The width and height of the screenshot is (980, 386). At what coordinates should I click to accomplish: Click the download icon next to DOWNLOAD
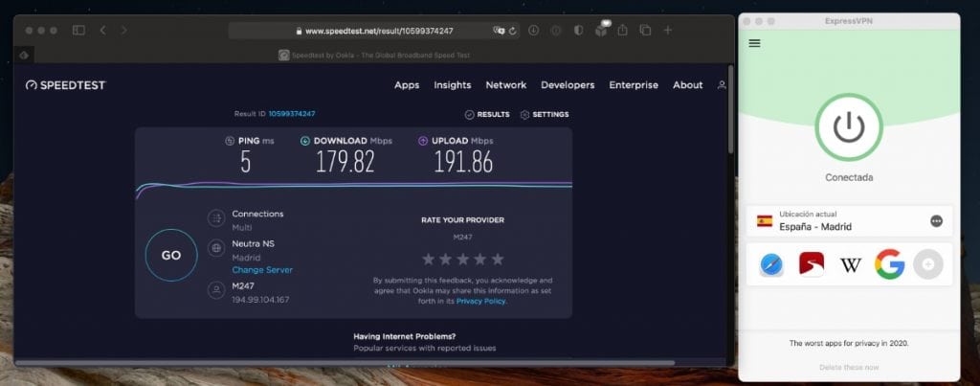(305, 141)
